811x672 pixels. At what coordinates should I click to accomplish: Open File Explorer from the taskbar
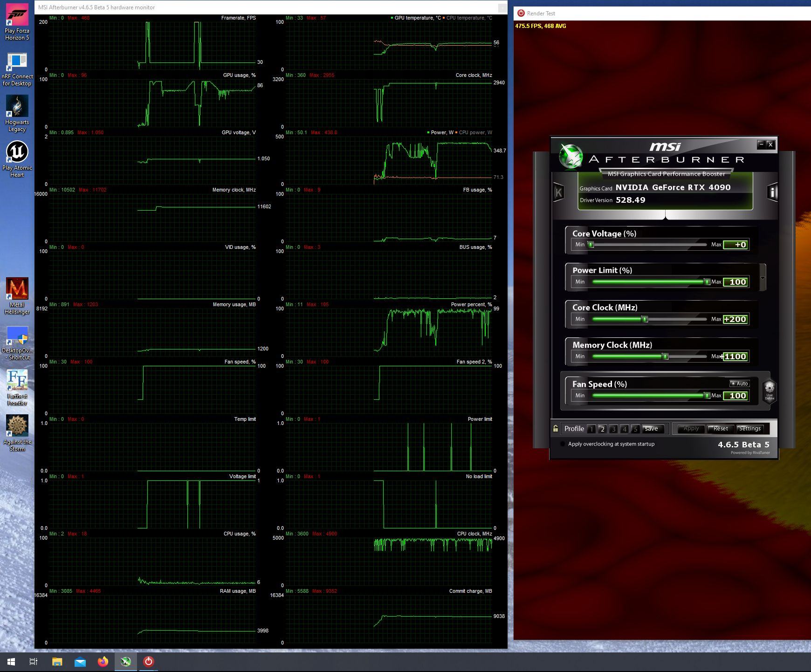tap(57, 661)
